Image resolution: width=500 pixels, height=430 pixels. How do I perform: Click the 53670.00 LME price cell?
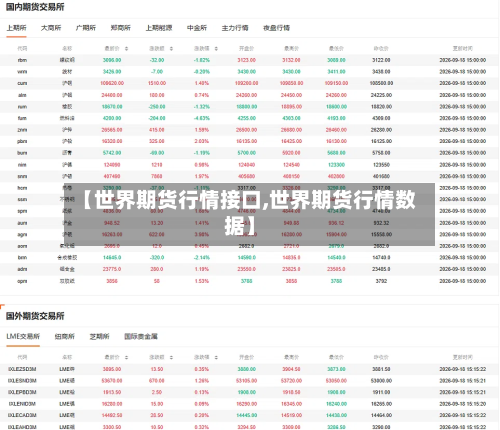112,381
